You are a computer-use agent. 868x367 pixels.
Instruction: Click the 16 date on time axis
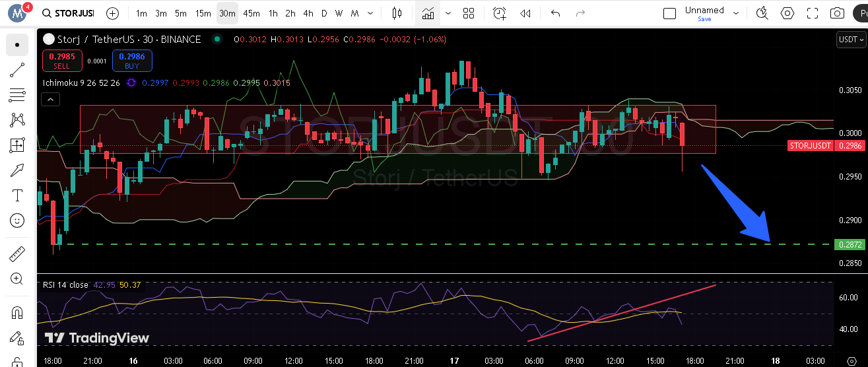133,360
